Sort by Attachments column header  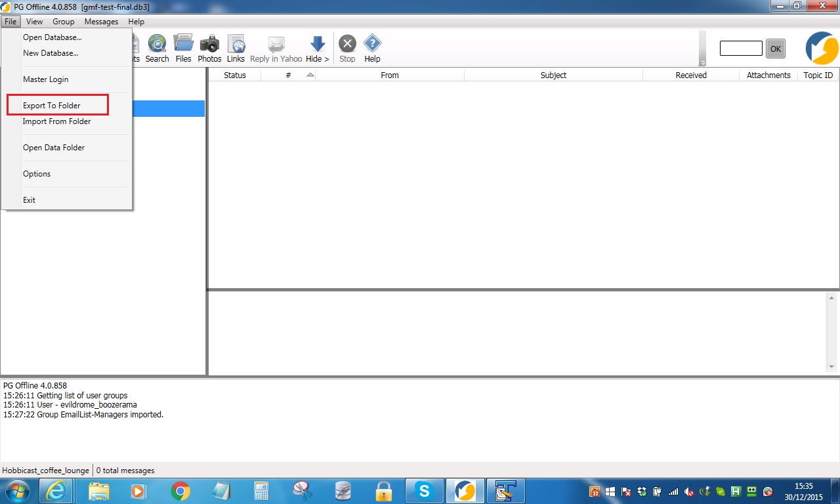[768, 75]
